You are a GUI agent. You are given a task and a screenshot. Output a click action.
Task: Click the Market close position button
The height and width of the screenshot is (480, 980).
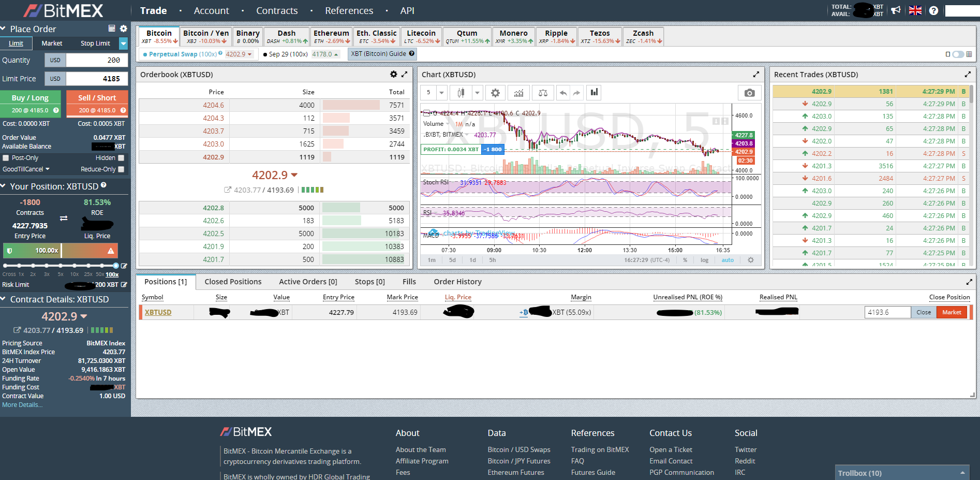[x=951, y=312]
